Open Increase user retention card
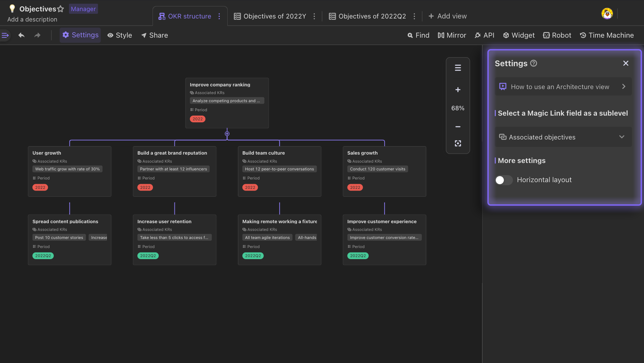Viewport: 644px width, 363px height. click(174, 240)
